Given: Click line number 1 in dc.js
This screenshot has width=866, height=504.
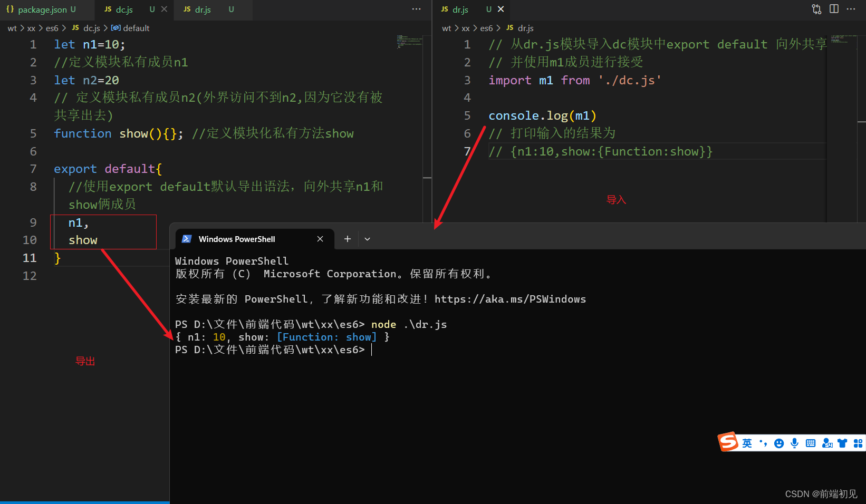Looking at the screenshot, I should point(33,44).
